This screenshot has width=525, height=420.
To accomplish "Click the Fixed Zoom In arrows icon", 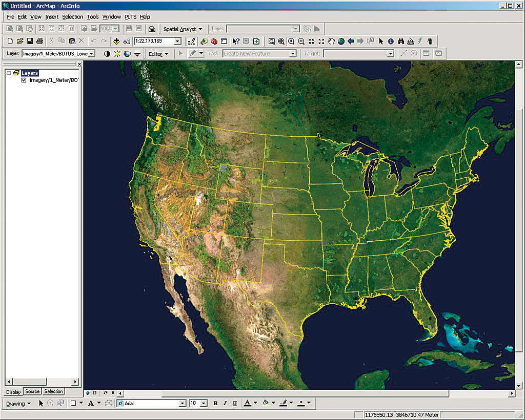I will (311, 41).
